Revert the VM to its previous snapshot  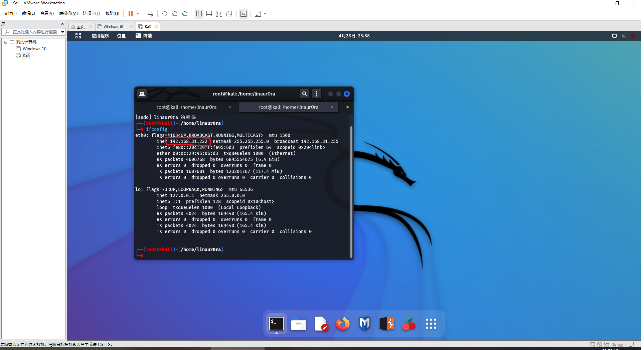click(175, 14)
